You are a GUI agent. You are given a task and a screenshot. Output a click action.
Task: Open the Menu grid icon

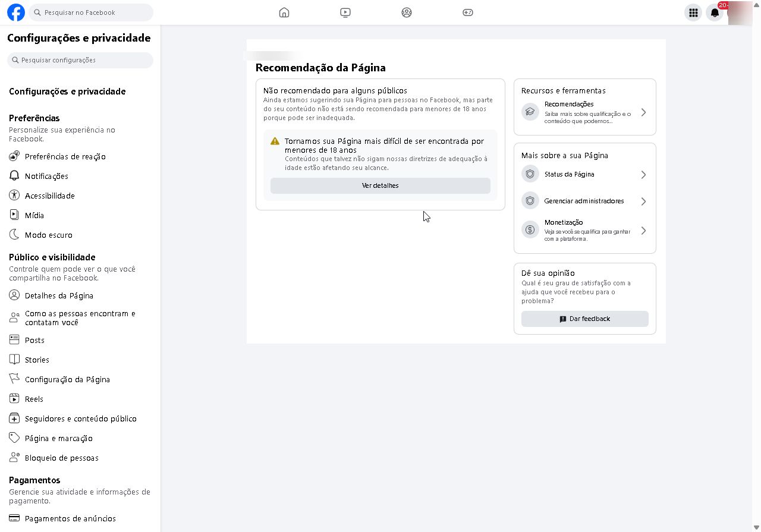693,12
